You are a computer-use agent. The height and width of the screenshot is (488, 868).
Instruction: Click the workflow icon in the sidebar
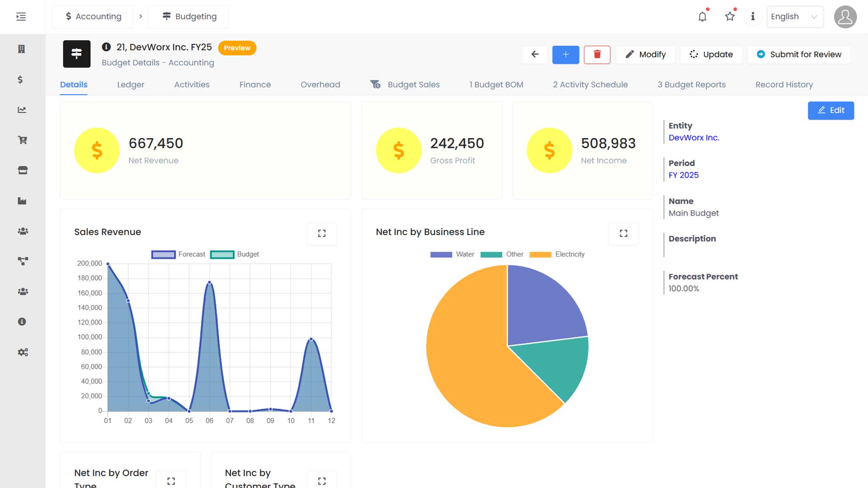click(22, 261)
